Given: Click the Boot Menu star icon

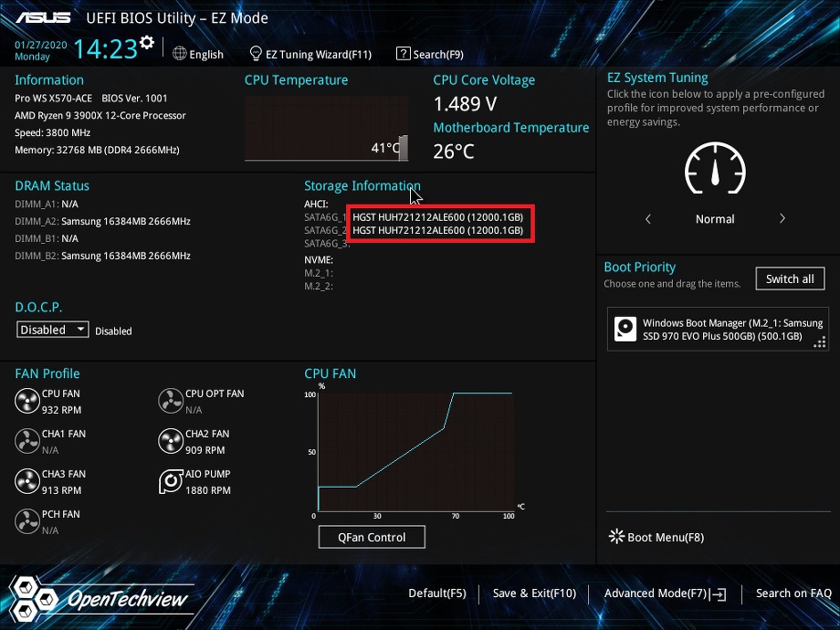Looking at the screenshot, I should (x=616, y=536).
